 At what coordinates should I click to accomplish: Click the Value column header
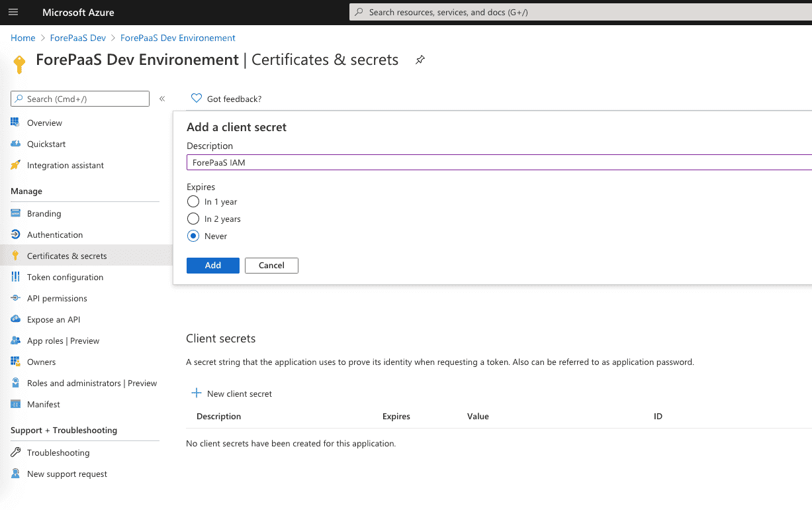point(478,417)
